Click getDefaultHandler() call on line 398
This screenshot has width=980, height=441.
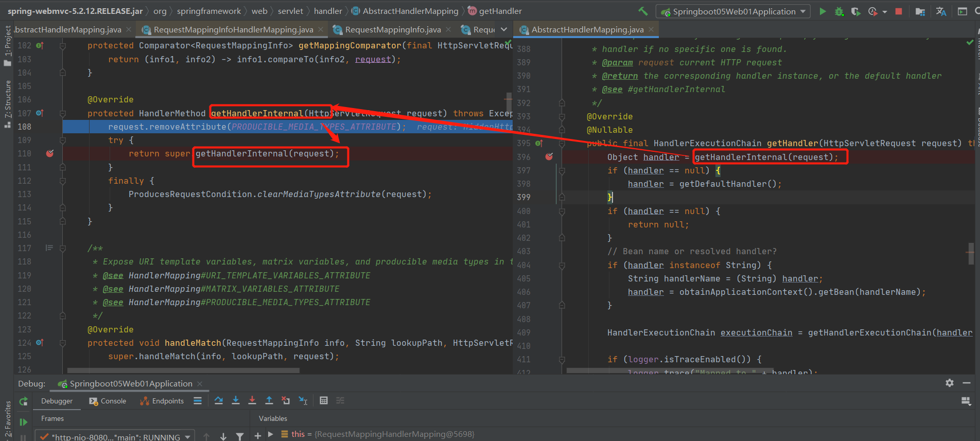(x=728, y=184)
